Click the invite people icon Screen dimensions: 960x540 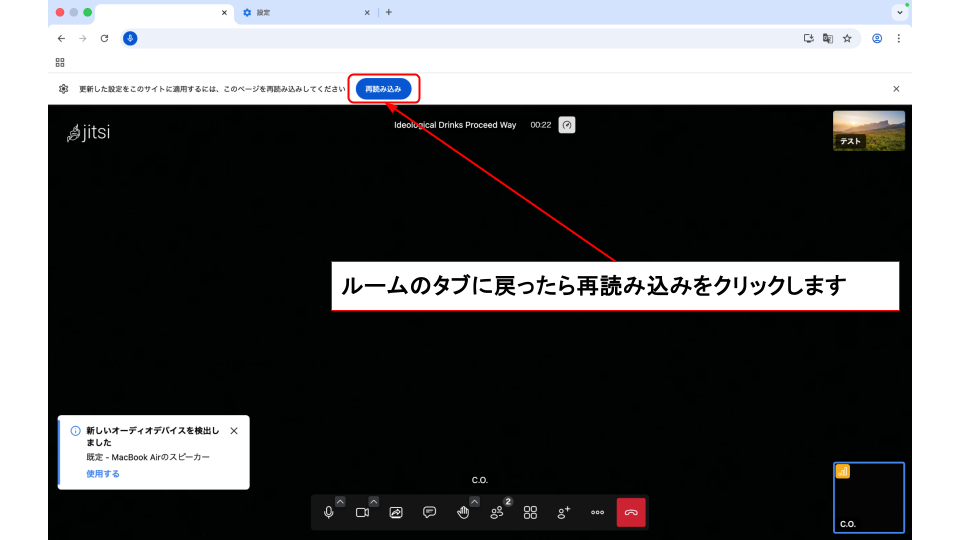[x=564, y=512]
